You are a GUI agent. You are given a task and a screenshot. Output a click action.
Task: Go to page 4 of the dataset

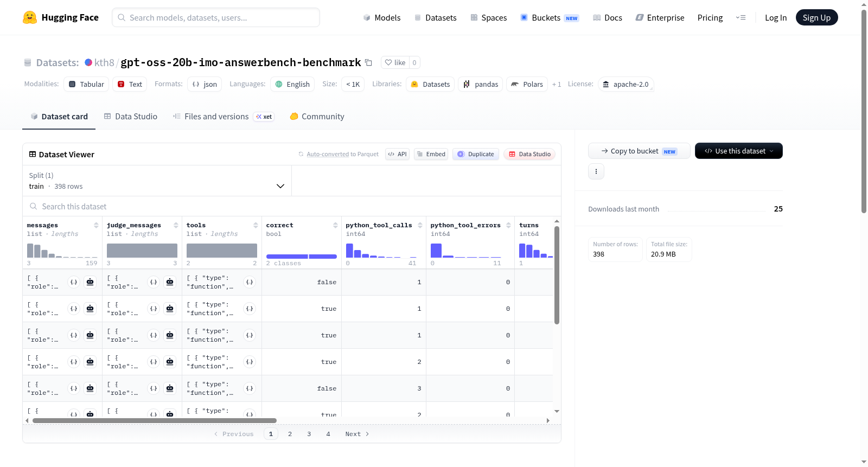[328, 434]
